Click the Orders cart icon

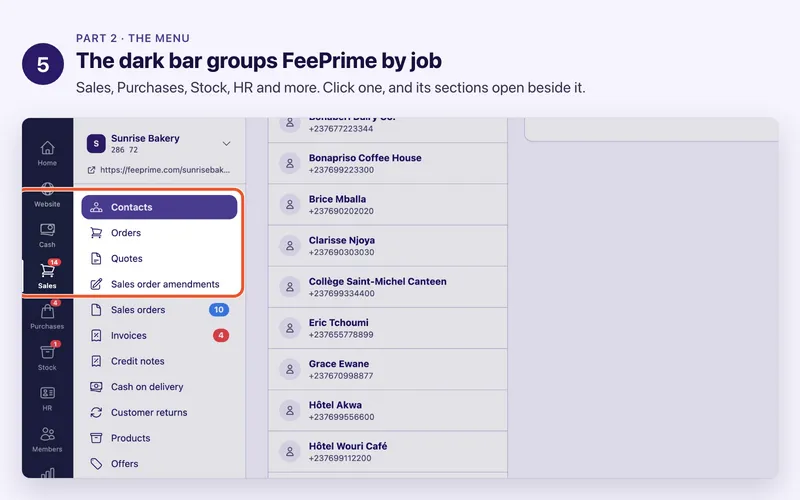pyautogui.click(x=96, y=233)
